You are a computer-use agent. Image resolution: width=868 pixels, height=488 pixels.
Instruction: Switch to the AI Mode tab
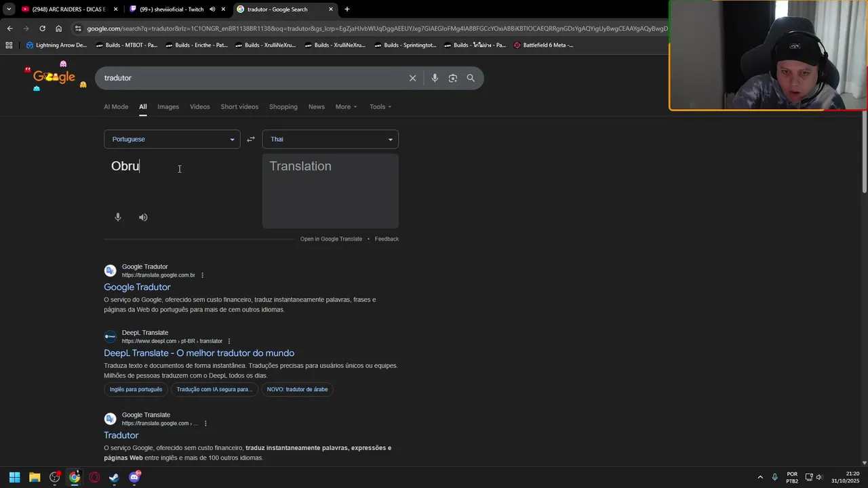point(116,106)
